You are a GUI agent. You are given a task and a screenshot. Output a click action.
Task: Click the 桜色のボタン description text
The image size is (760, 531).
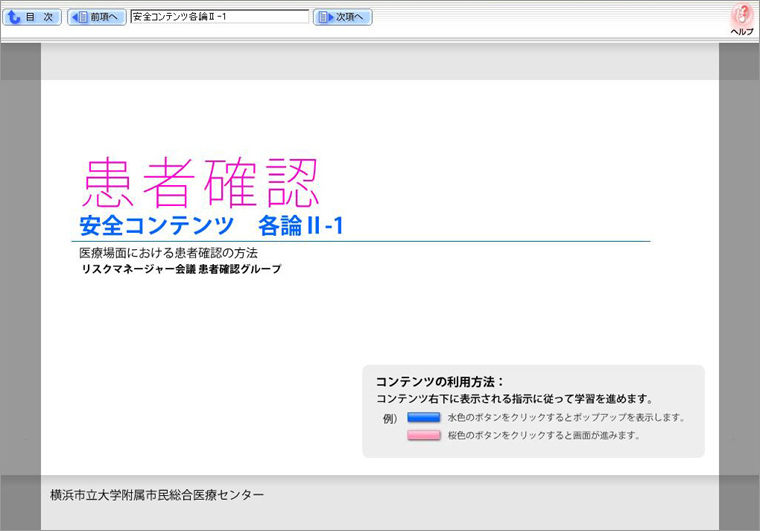tap(543, 436)
